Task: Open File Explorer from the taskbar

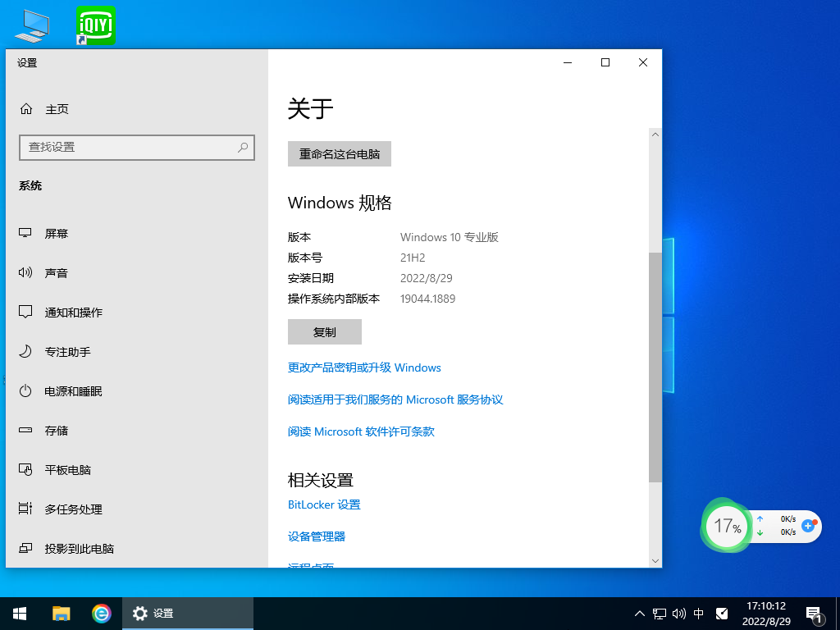Action: point(61,614)
